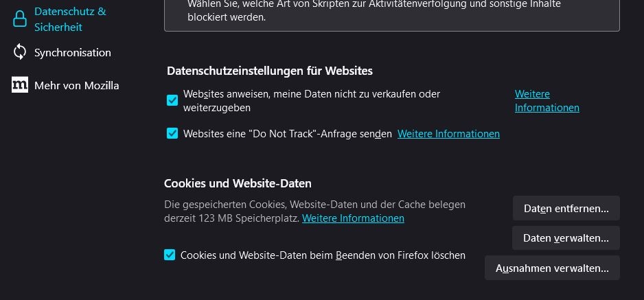
Task: Click the Datenschutzeinstellungen für Websites heading
Action: coord(270,71)
